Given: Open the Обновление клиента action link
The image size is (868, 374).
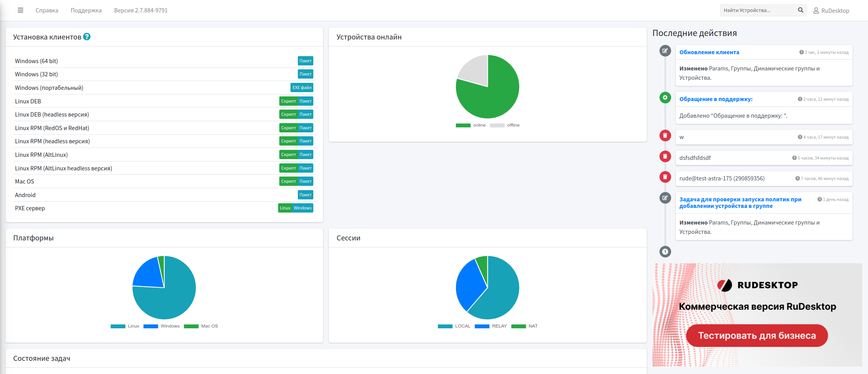Looking at the screenshot, I should tap(709, 52).
